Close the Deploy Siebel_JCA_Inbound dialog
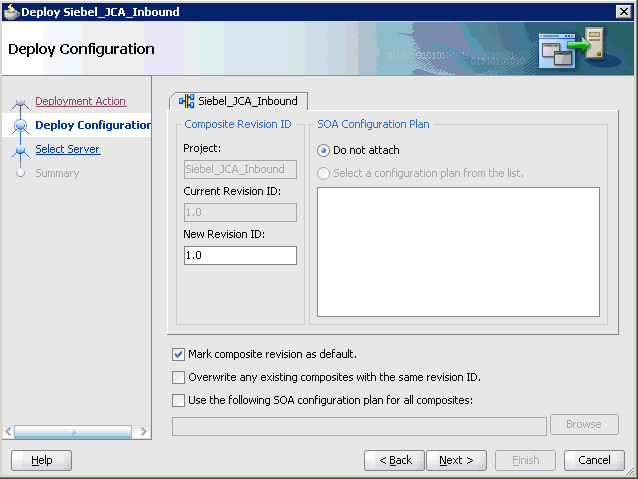Viewport: 638px width, 479px height. point(623,11)
